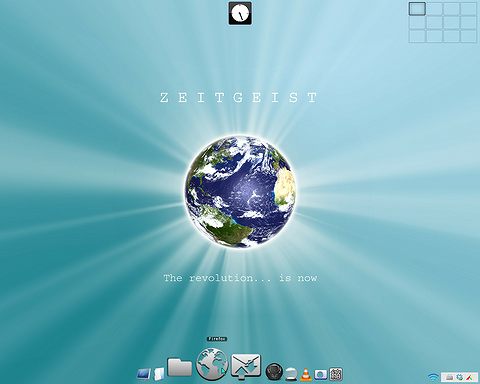Open the blue monitor icon in dock
480x384 pixels.
coord(144,374)
